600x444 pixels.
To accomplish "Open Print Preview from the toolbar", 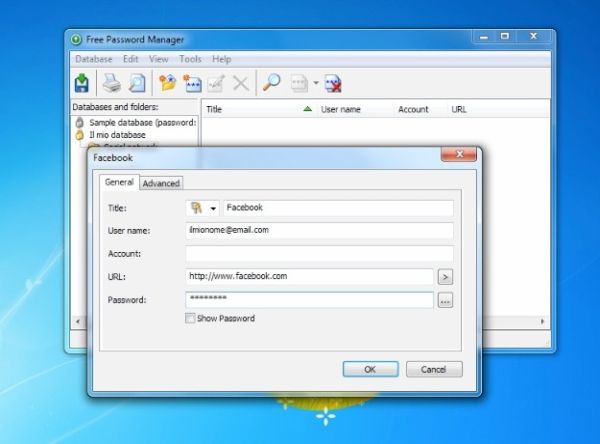I will [x=137, y=83].
